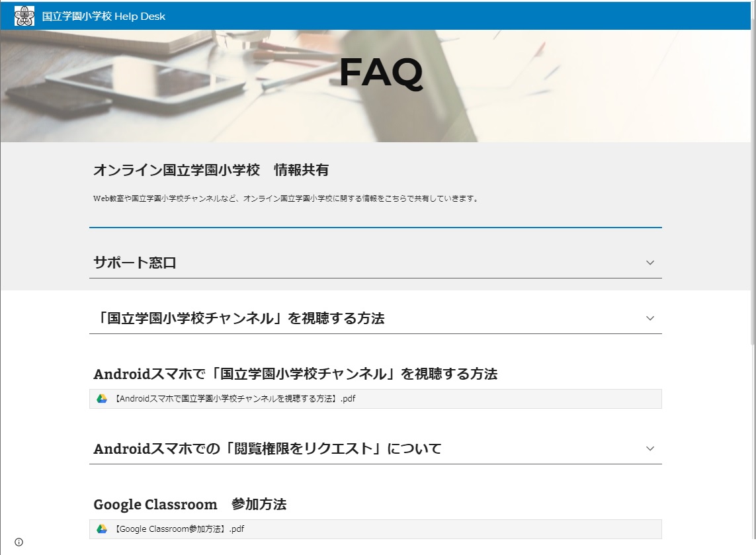Click オンライン国立学園小学校 情報共有 heading

[211, 170]
